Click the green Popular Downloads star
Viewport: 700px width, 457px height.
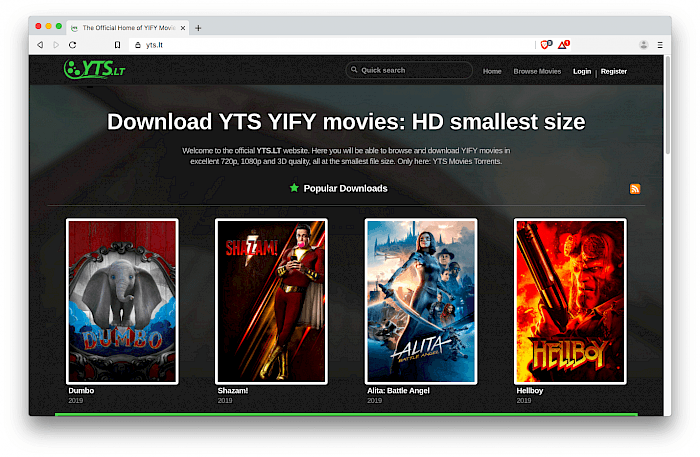(x=294, y=187)
